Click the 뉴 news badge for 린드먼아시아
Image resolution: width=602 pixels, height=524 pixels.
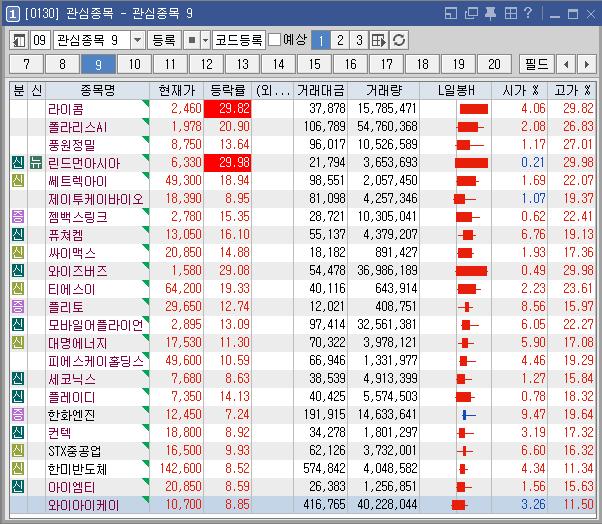pos(36,163)
